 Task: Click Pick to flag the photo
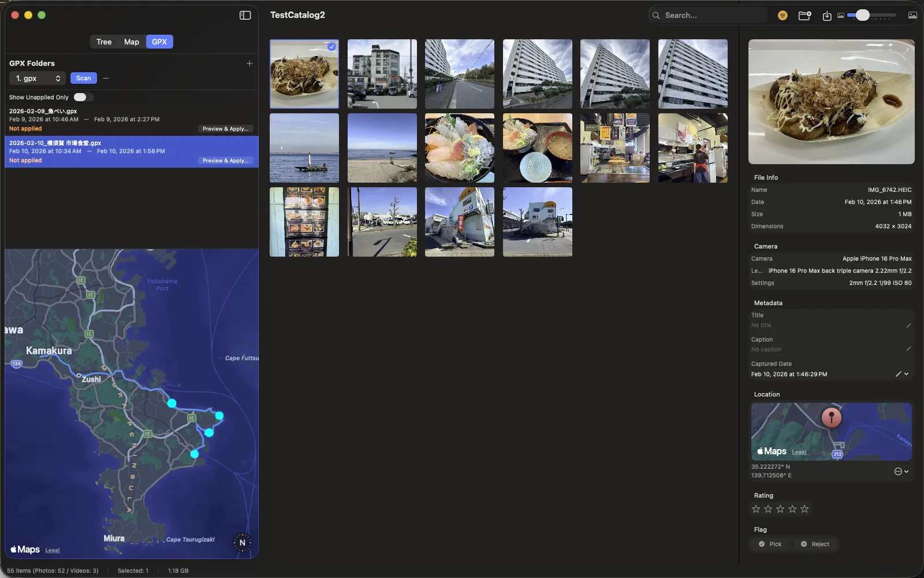point(770,544)
